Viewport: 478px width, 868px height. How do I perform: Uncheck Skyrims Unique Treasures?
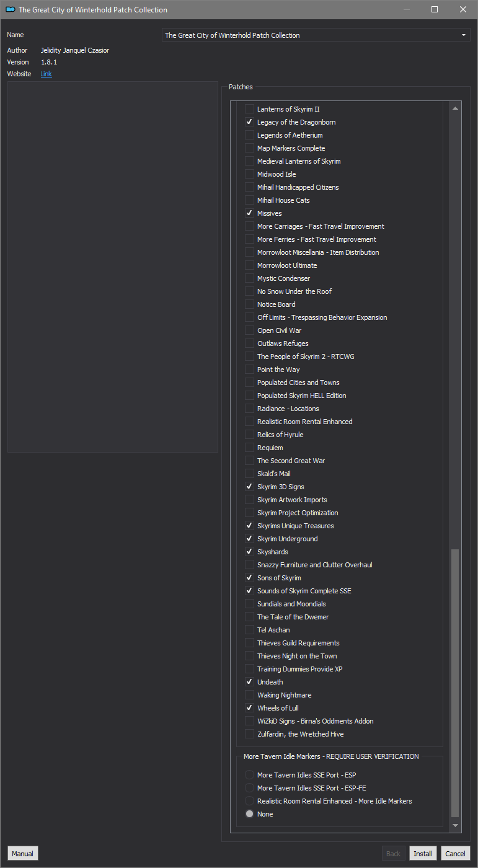click(x=249, y=526)
